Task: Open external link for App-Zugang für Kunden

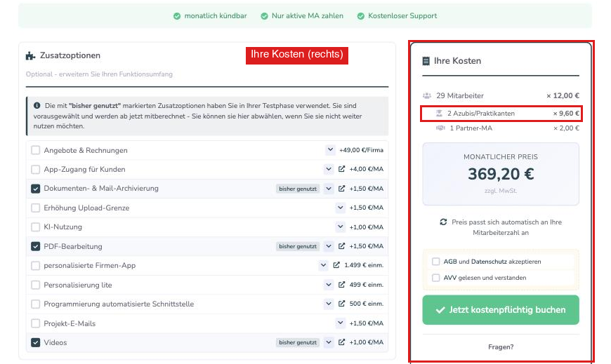Action: pos(341,169)
